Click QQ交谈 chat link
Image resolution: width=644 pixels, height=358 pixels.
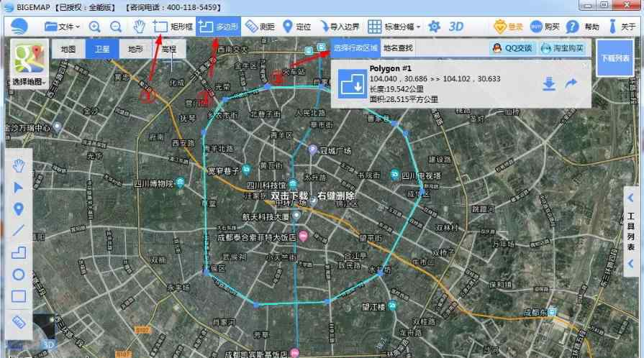pos(512,48)
